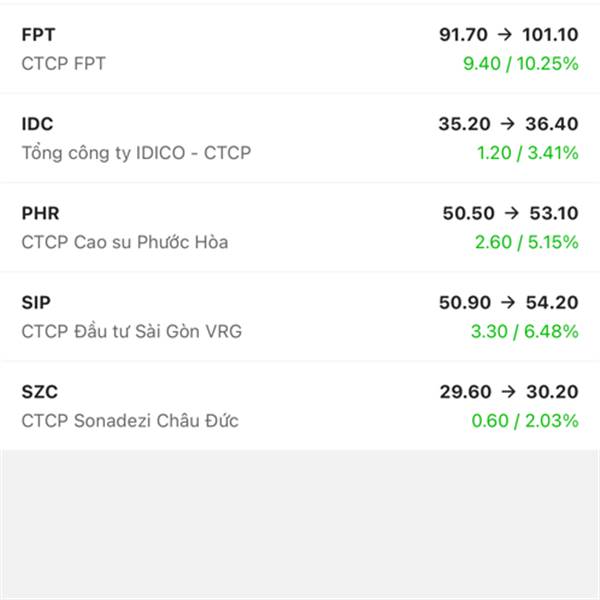Tap SZC gain value 0.60 / 2.03%
The width and height of the screenshot is (600, 600).
(x=525, y=421)
